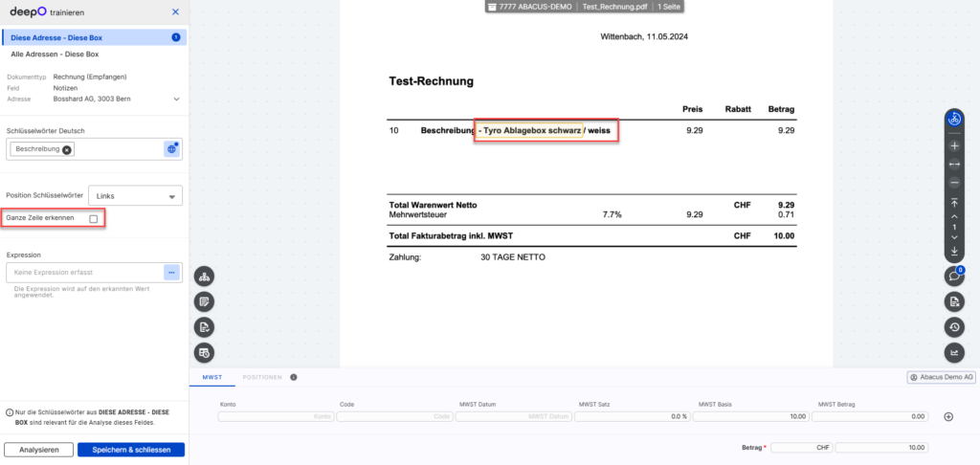
Task: Click the Analysieren button
Action: (x=38, y=450)
